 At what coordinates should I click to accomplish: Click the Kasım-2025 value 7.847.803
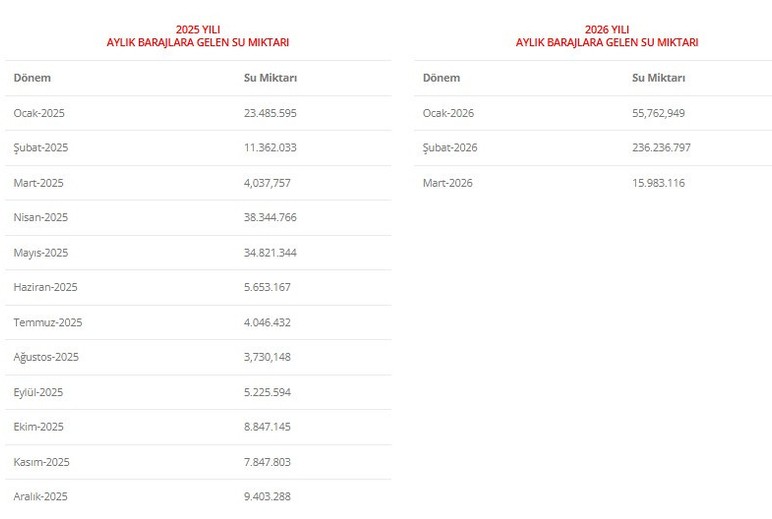click(x=267, y=462)
